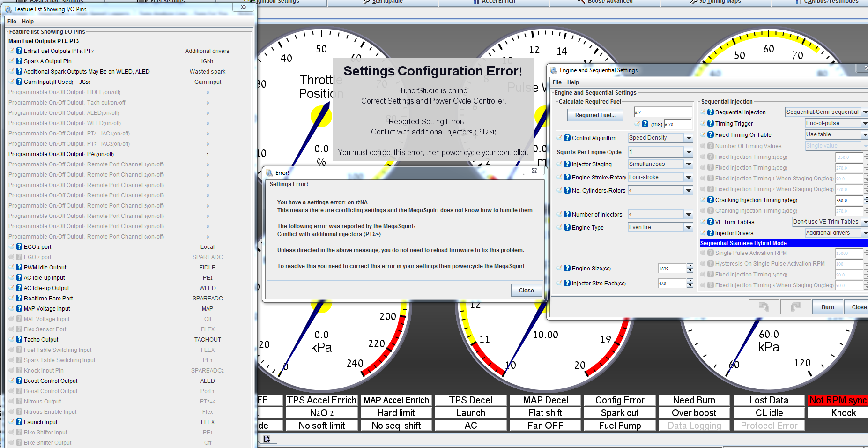
Task: Click help icon next to VE Trim Tables
Action: click(710, 222)
